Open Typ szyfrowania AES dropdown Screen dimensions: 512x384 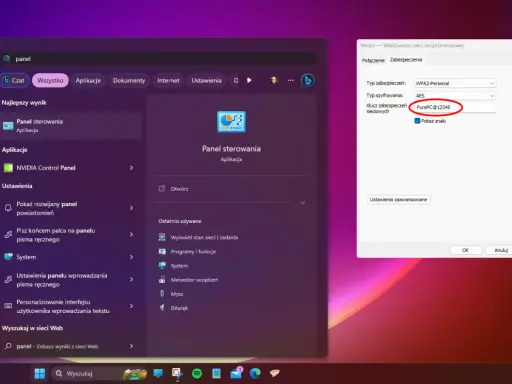point(455,96)
